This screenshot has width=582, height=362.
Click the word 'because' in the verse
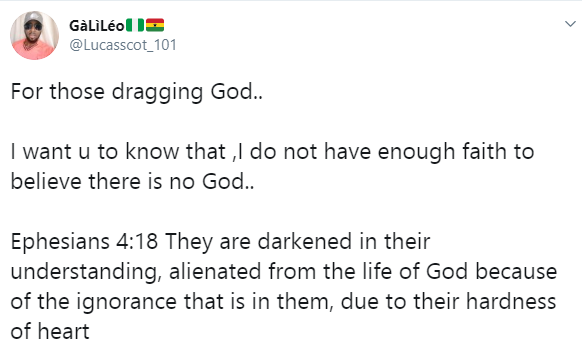[x=516, y=271]
